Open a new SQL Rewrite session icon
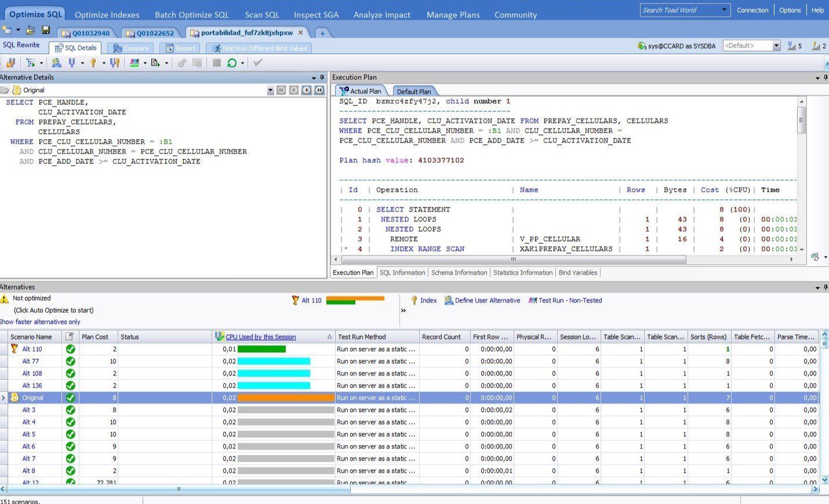 click(7, 29)
